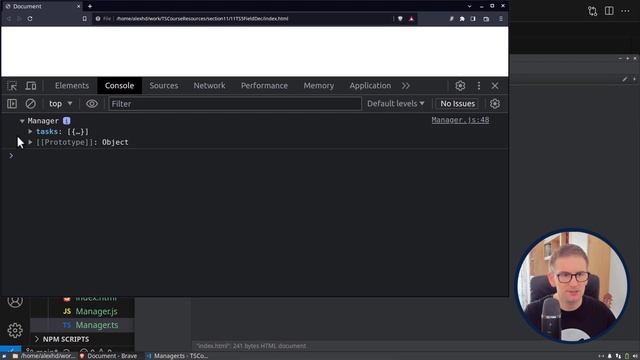Screen dimensions: 640x360
Task: Close the DevTools panel
Action: 495,86
